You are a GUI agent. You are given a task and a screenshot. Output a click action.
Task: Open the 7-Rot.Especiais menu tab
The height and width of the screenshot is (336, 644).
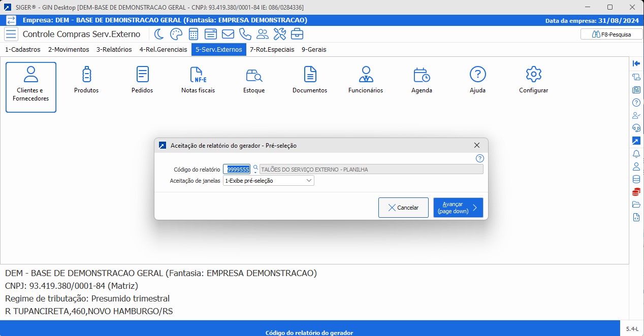click(272, 50)
